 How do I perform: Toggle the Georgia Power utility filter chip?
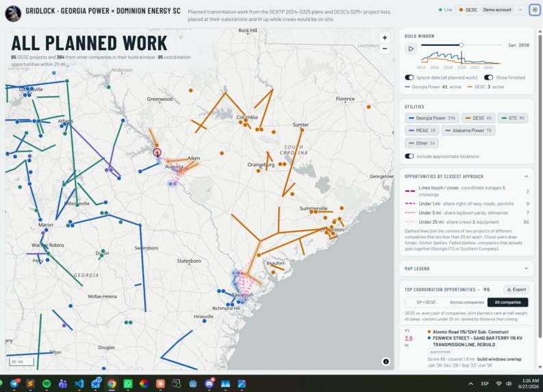(432, 118)
